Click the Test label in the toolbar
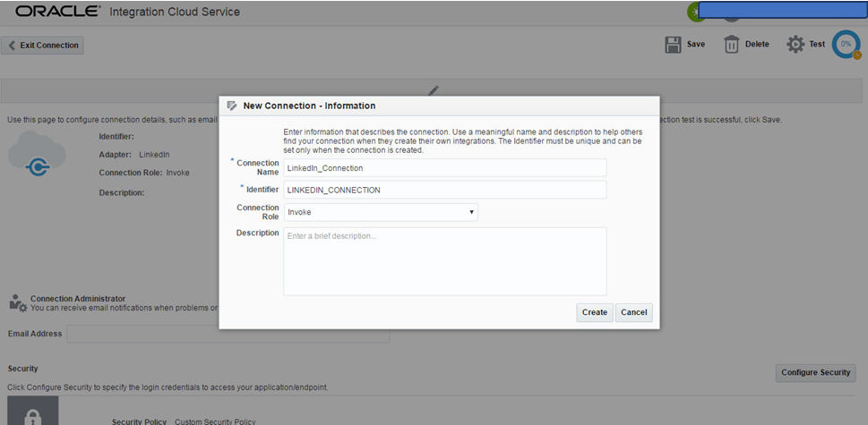 (x=817, y=44)
